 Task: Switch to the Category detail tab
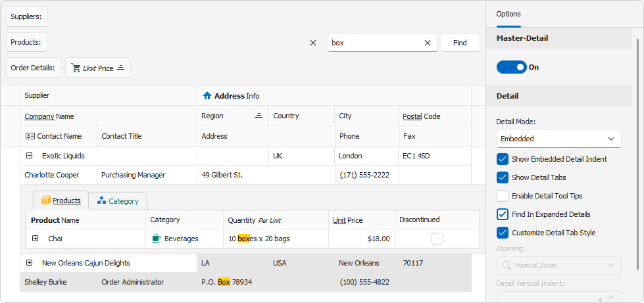pyautogui.click(x=118, y=201)
